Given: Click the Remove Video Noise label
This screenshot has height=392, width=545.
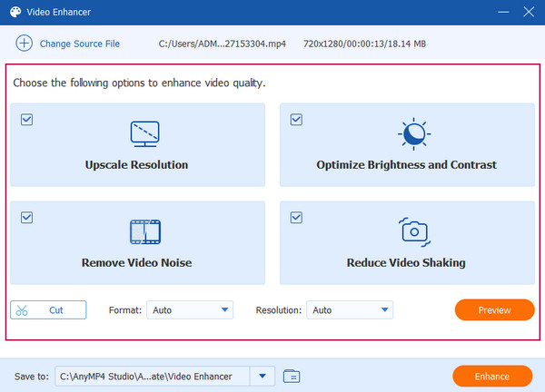Looking at the screenshot, I should pos(136,263).
